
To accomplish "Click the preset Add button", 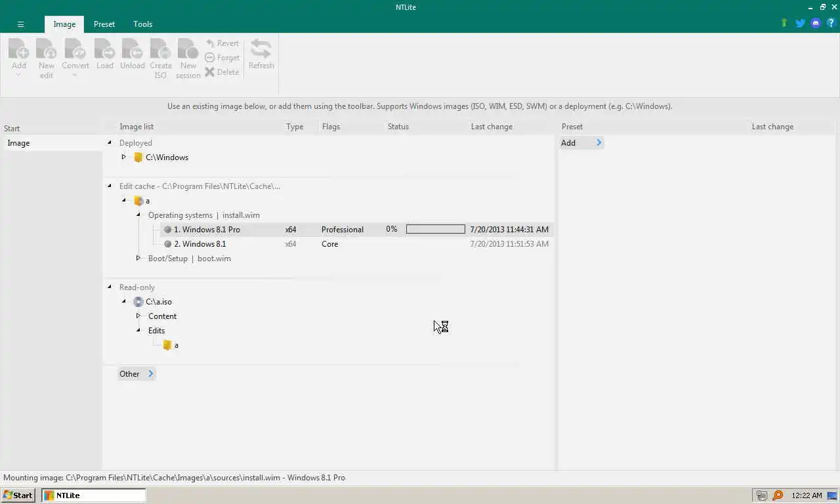I will pos(581,143).
